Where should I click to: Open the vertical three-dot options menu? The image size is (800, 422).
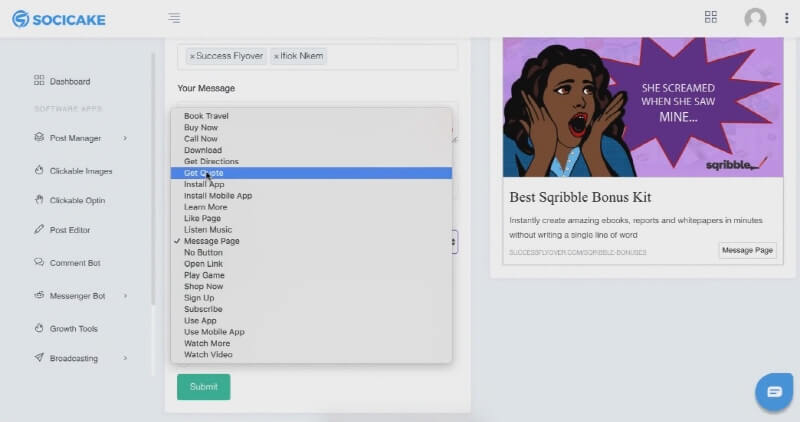[x=786, y=18]
